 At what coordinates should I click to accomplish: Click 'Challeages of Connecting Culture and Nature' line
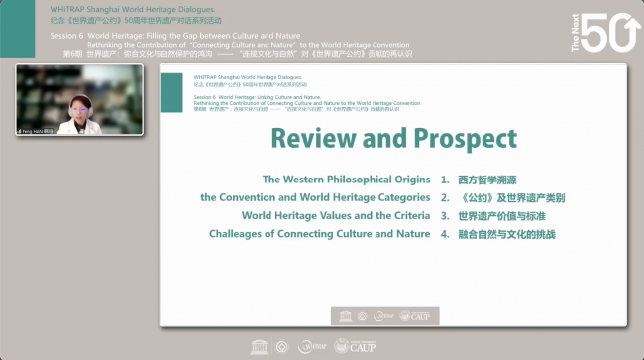tap(320, 234)
